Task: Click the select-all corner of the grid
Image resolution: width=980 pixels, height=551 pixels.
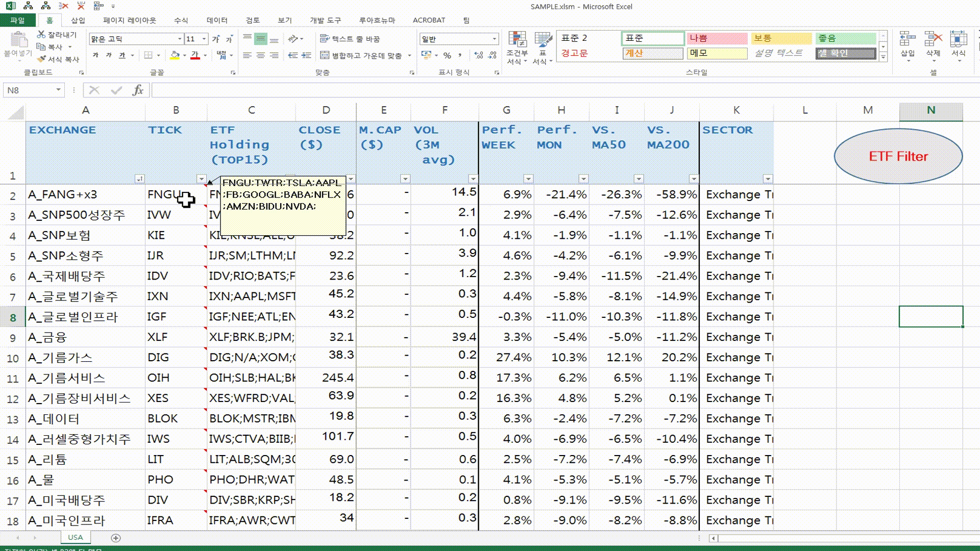Action: 14,112
